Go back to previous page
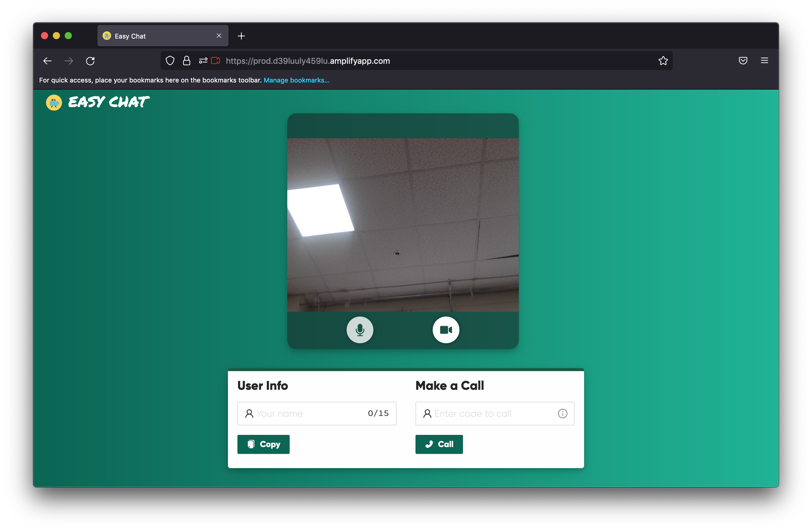This screenshot has width=812, height=531. pyautogui.click(x=47, y=61)
